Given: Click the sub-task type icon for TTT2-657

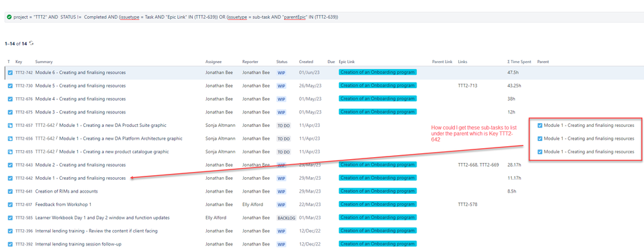Looking at the screenshot, I should [10, 125].
